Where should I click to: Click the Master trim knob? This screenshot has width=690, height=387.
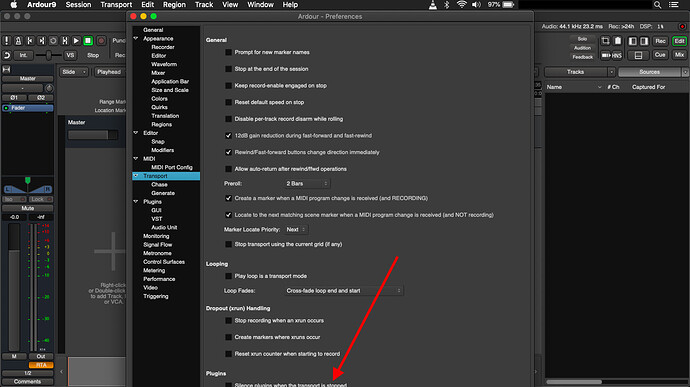pos(49,88)
